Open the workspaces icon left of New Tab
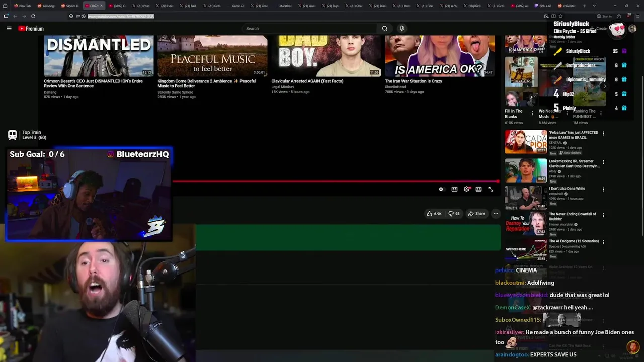 point(6,6)
